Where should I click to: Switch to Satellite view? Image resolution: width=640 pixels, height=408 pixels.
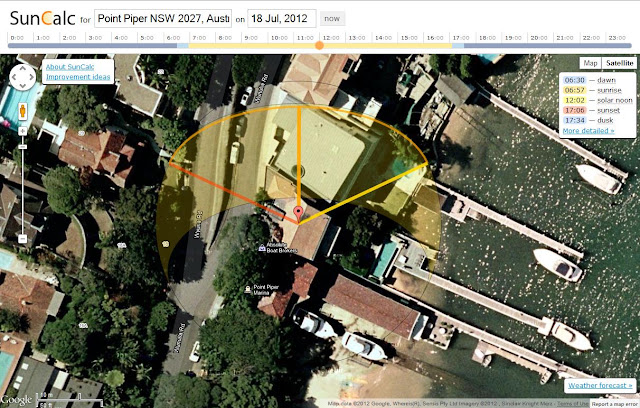coord(619,63)
